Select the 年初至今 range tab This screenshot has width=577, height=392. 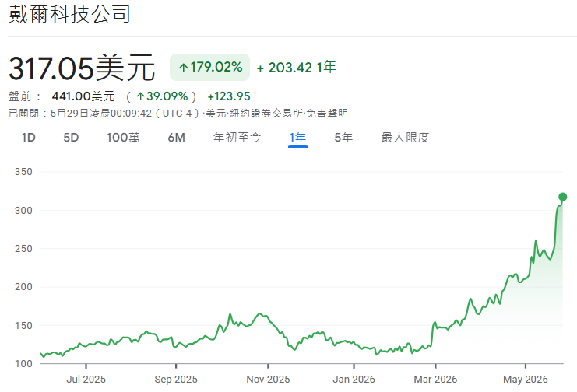(x=237, y=138)
